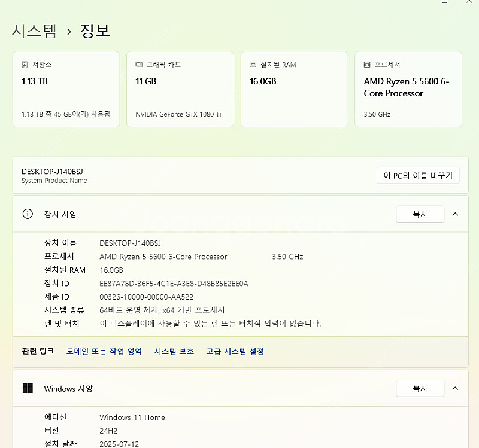Collapse the Windows 사양 section chevron
The width and height of the screenshot is (479, 448).
(455, 388)
